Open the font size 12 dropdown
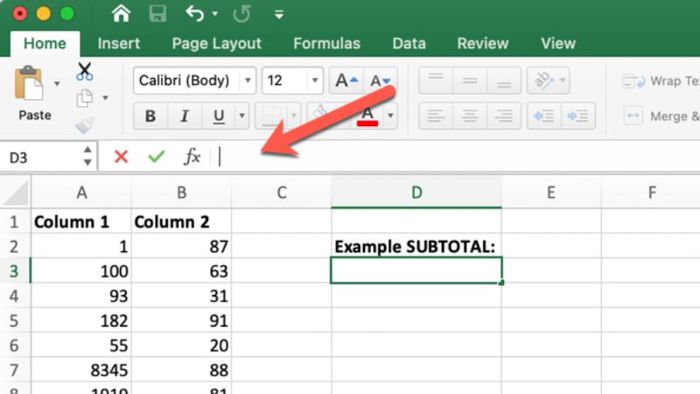 pos(315,81)
